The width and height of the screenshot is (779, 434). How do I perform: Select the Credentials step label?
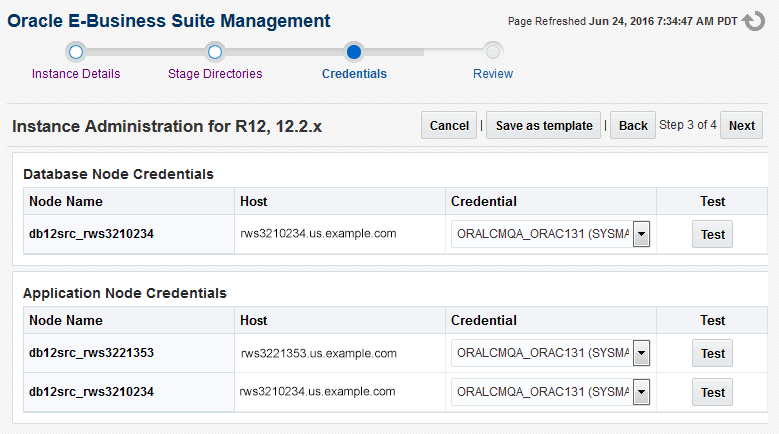[x=354, y=73]
